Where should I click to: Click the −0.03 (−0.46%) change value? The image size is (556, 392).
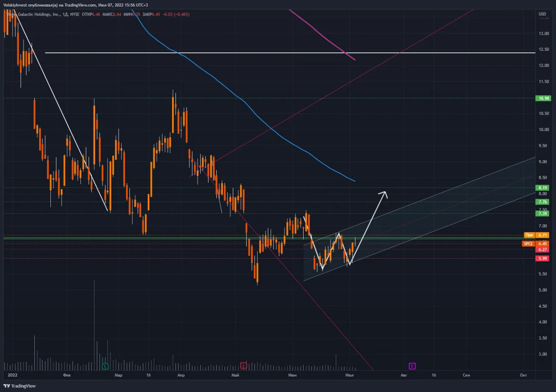pos(176,14)
